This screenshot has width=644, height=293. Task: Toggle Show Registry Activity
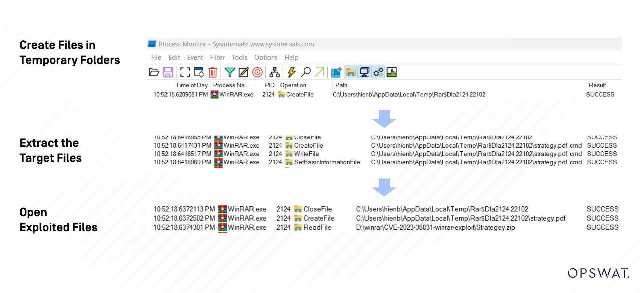coord(336,72)
